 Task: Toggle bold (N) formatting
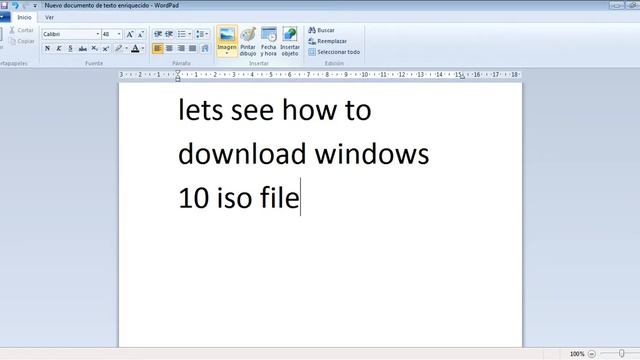(47, 49)
